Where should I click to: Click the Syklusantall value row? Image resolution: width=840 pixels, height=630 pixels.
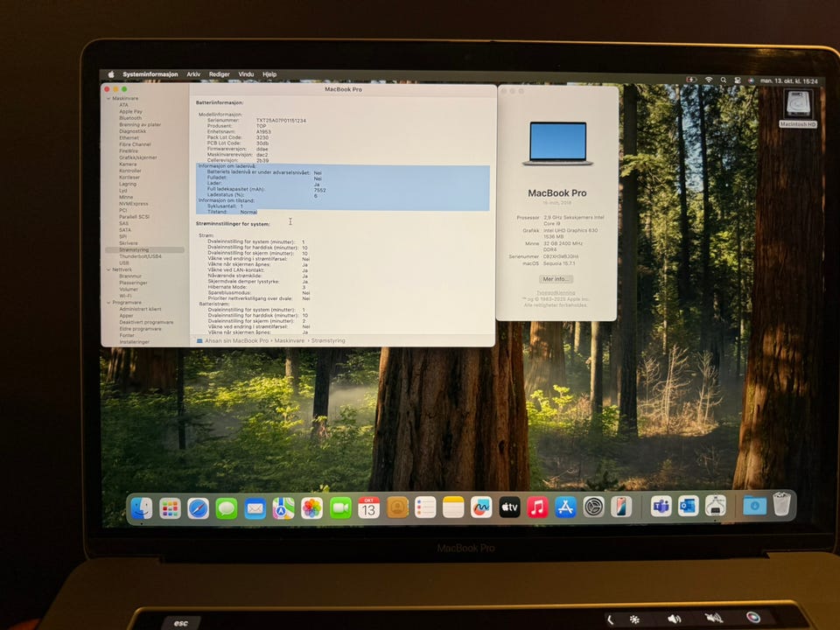click(x=225, y=206)
